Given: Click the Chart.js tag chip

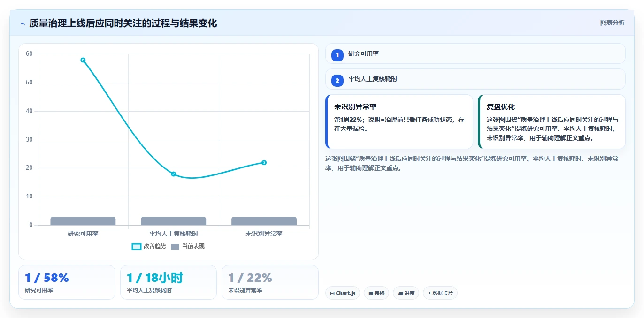Looking at the screenshot, I should pos(343,293).
